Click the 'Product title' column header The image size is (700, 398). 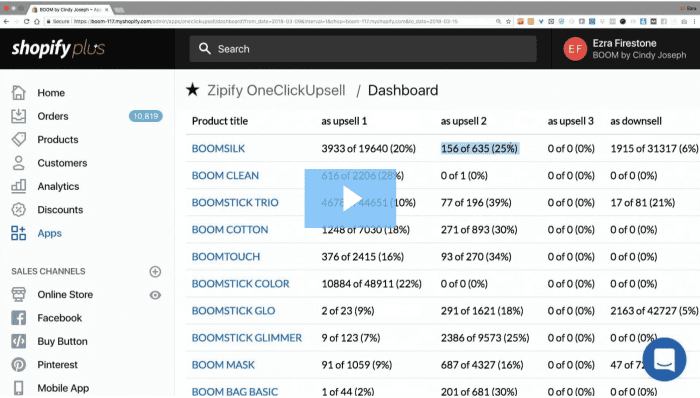click(x=220, y=121)
